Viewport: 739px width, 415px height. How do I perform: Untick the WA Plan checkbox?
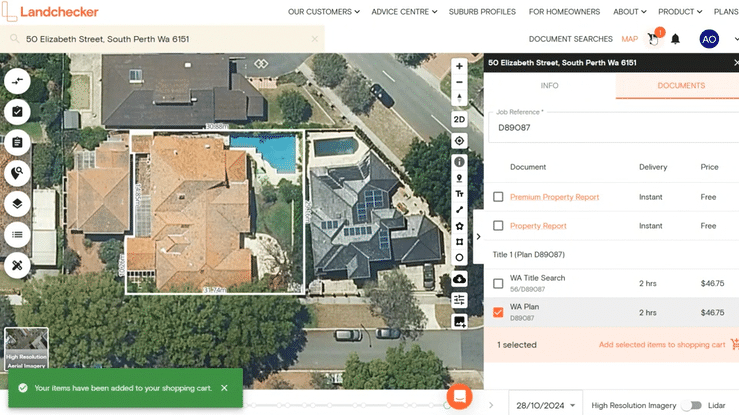(x=498, y=312)
